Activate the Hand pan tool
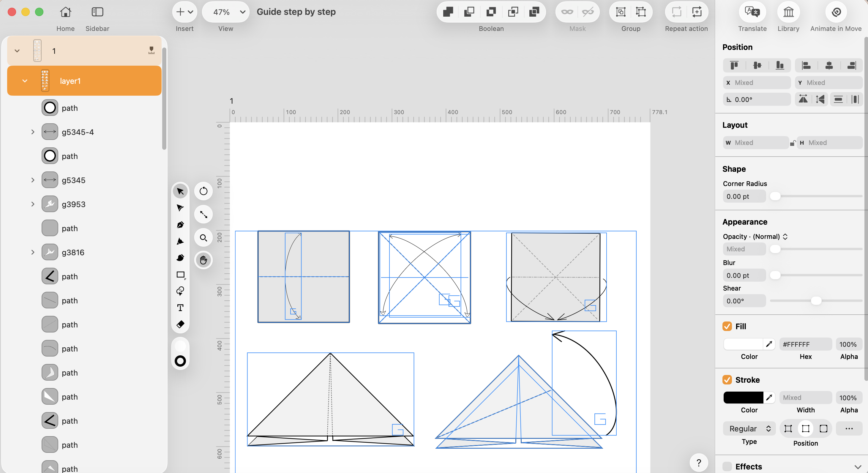The image size is (868, 473). [x=203, y=260]
